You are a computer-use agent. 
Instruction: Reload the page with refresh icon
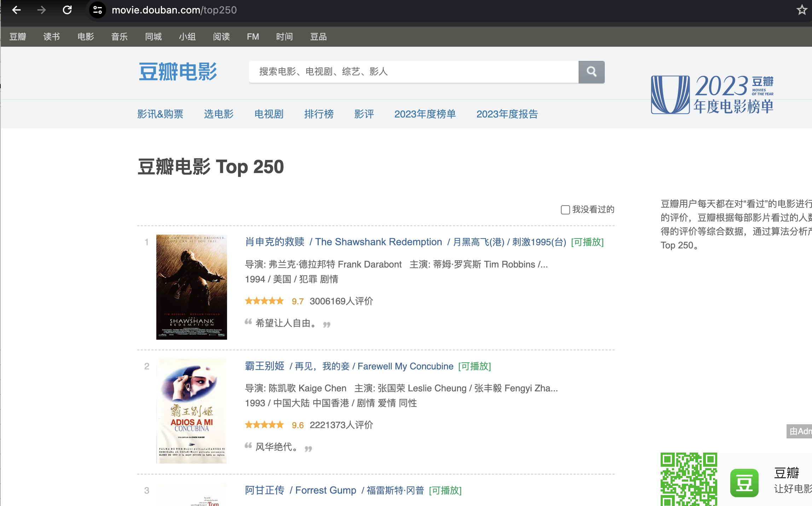point(67,10)
